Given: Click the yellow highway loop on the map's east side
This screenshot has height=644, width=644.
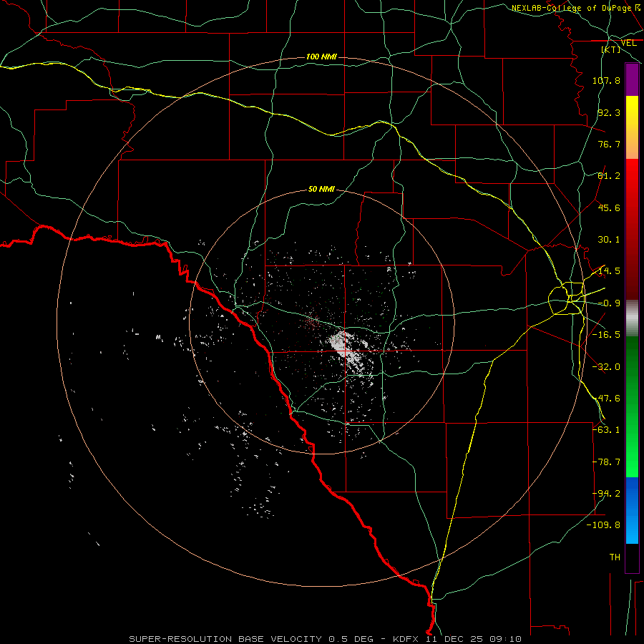Looking at the screenshot, I should click(567, 298).
